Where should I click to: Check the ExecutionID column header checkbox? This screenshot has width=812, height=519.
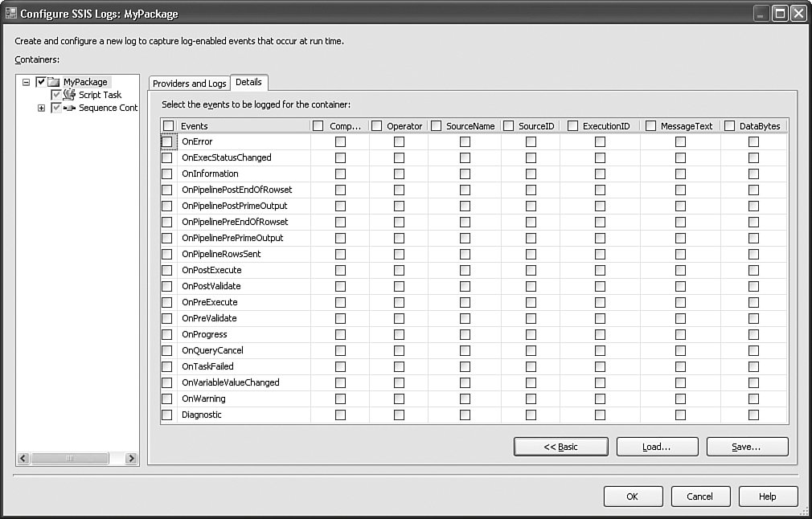pos(572,126)
